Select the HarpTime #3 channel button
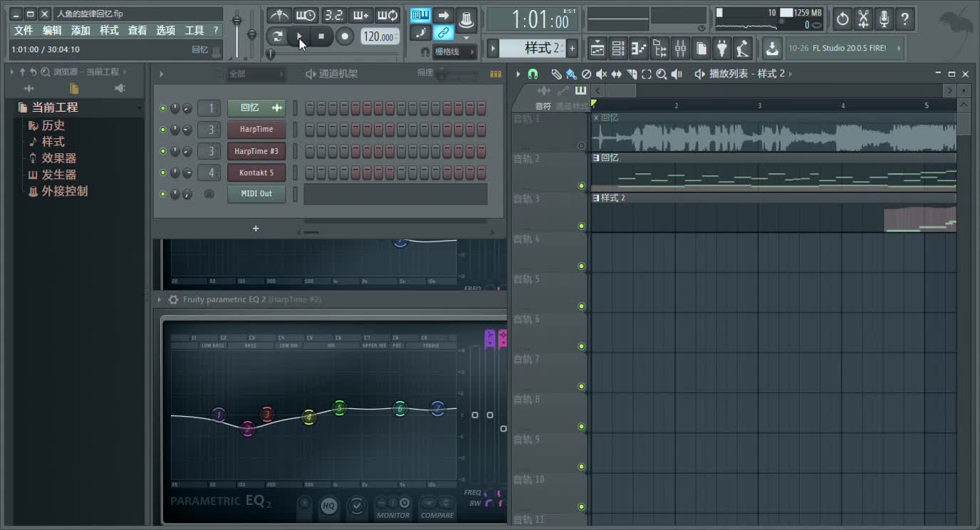980x530 pixels. click(256, 151)
